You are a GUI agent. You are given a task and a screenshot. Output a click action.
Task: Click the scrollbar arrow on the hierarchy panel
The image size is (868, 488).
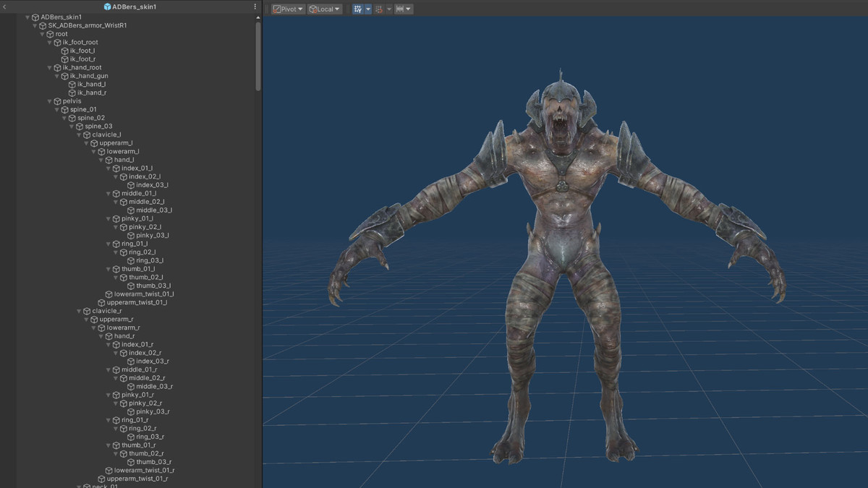coord(258,16)
